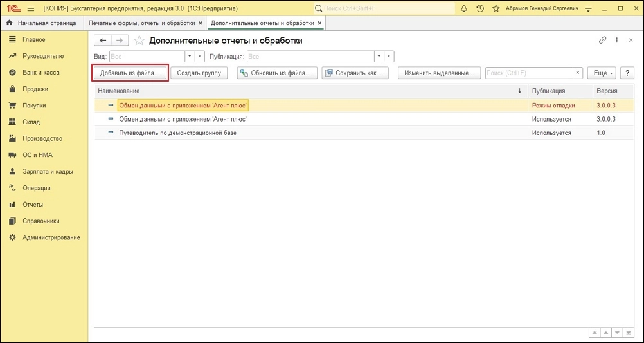Open Продажи section
This screenshot has height=343, width=644.
click(x=35, y=89)
